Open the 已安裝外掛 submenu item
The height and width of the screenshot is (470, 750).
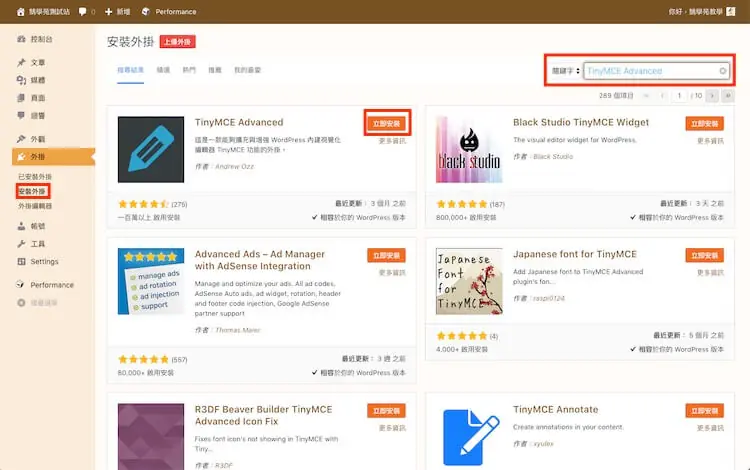click(x=35, y=176)
